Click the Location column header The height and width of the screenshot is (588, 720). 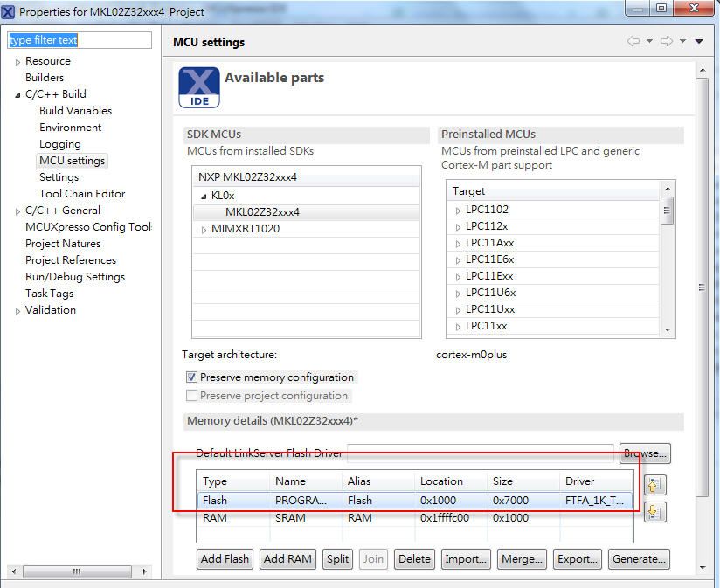coord(451,481)
